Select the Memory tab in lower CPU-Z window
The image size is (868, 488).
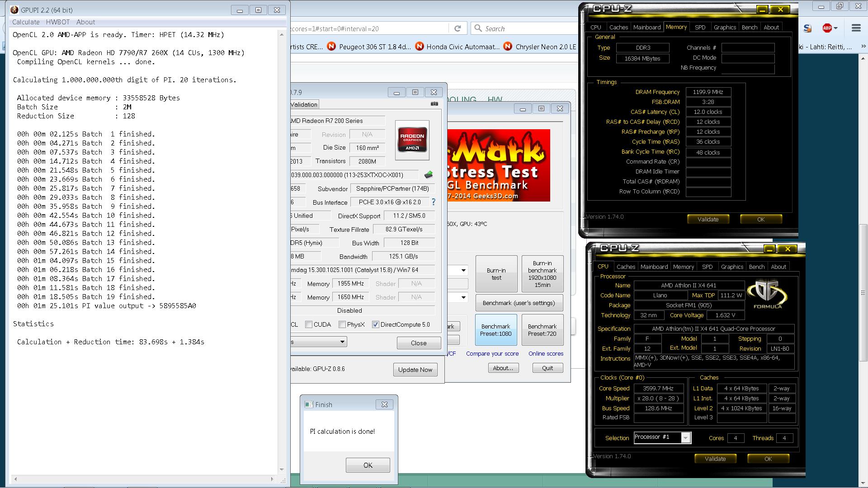pyautogui.click(x=684, y=267)
